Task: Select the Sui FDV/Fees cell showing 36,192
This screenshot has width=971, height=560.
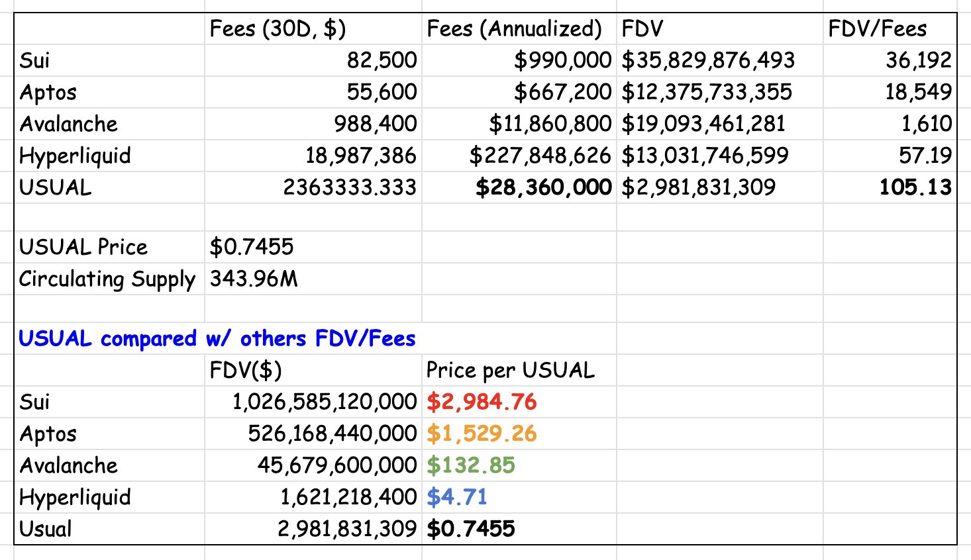Action: click(x=918, y=61)
